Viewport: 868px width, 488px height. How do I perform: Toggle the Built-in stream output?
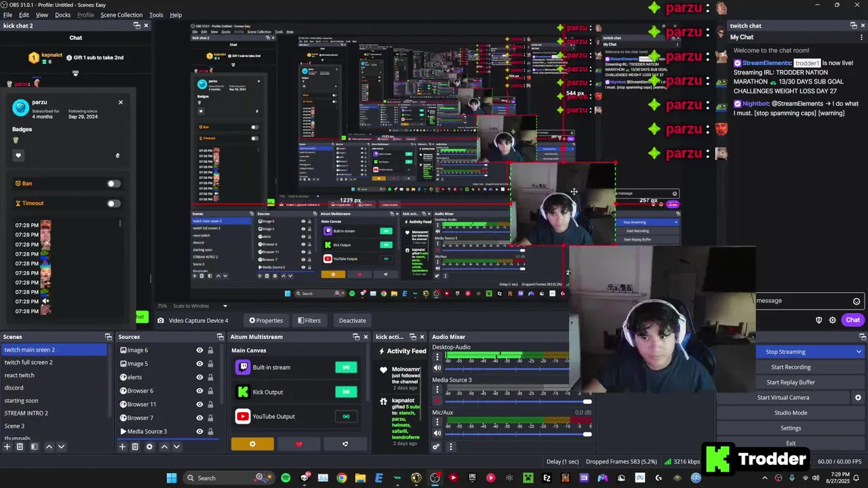pos(346,367)
